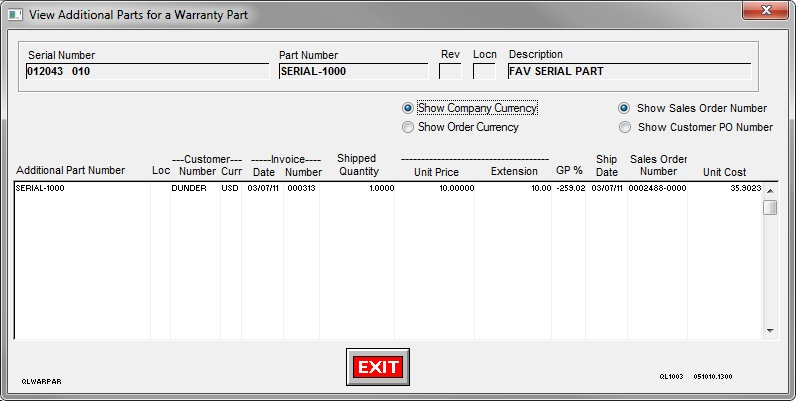Image resolution: width=796 pixels, height=401 pixels.
Task: Click the window icon in title bar
Action: pos(15,14)
